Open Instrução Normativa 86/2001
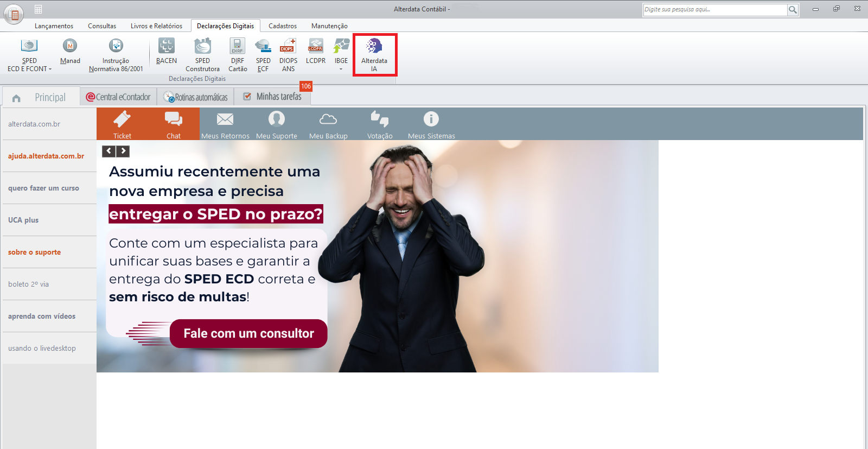The image size is (868, 449). 116,54
